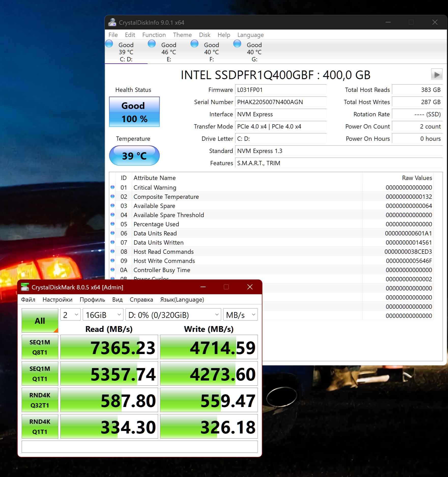Click the 39 °C temperature indicator
This screenshot has height=477, width=448.
[x=134, y=156]
